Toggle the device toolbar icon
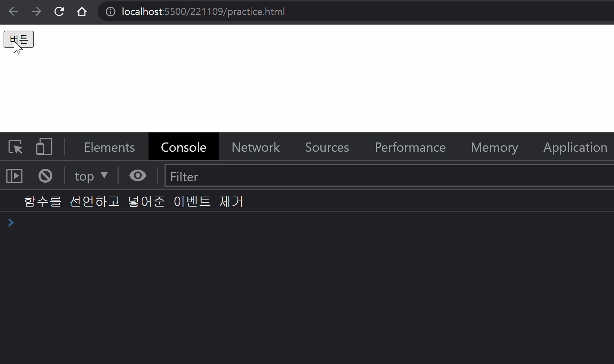 point(44,146)
